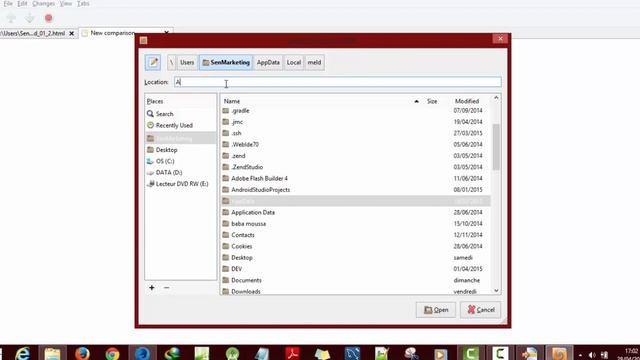Click scroll-up arrow of file list
The height and width of the screenshot is (360, 640).
click(x=496, y=98)
